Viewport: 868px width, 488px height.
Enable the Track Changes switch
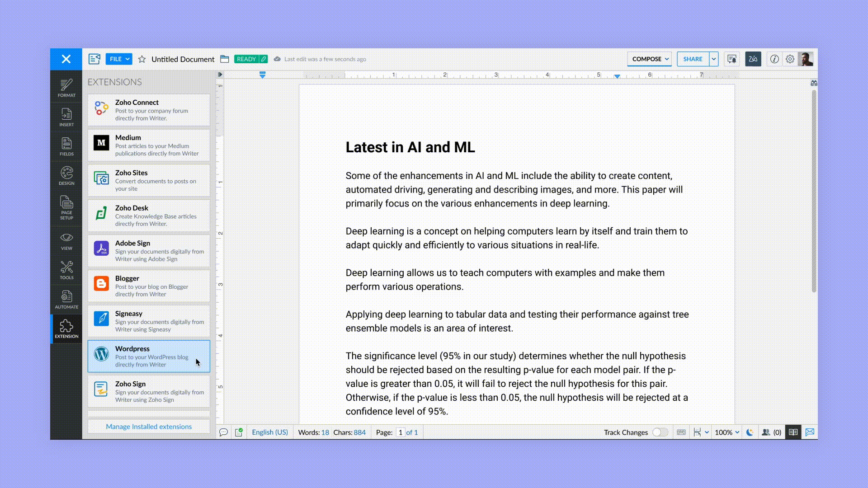click(x=660, y=432)
